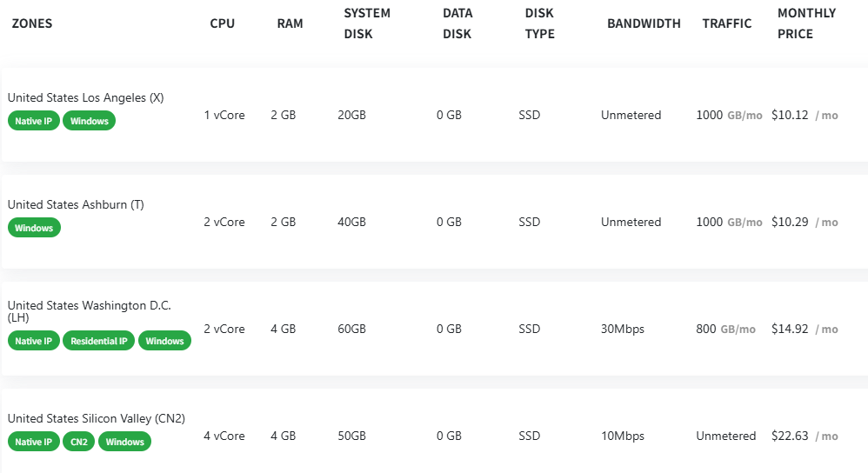The image size is (868, 473).
Task: Click the Residential IP badge
Action: click(99, 341)
